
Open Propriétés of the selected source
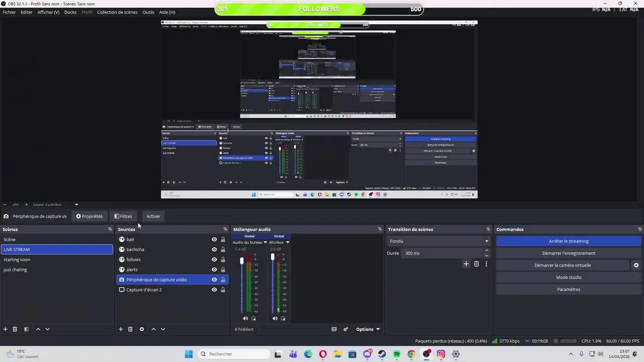[x=90, y=217]
